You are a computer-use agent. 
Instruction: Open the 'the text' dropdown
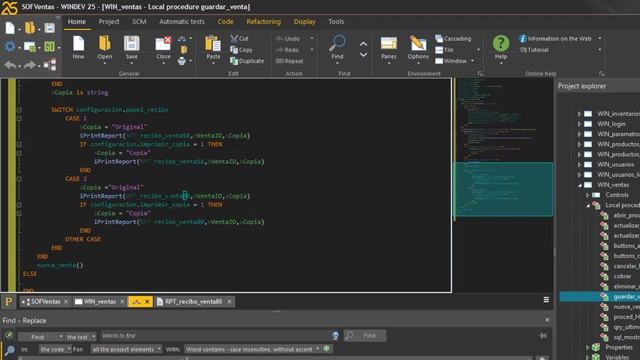(81, 337)
